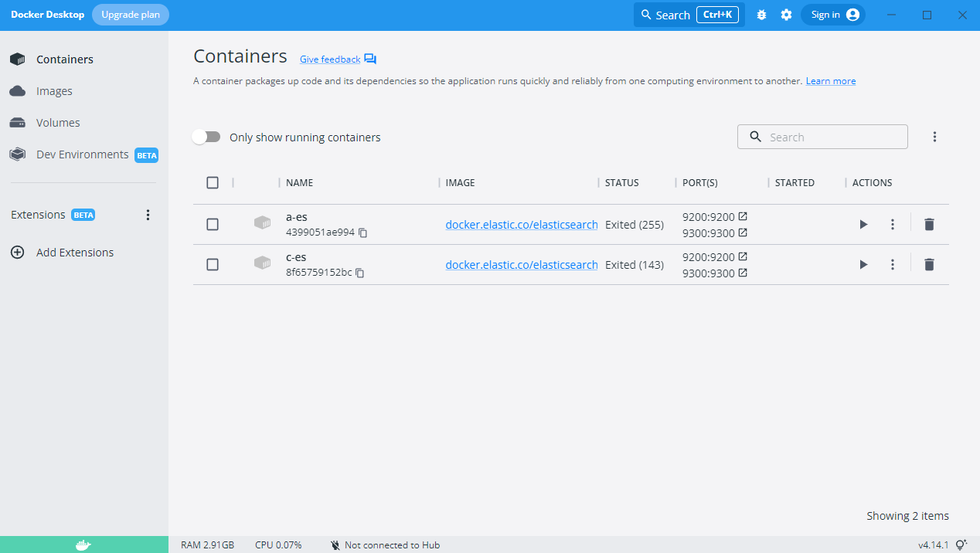Open port 9200:9200 of a-es in browser
The image size is (980, 553).
point(743,216)
